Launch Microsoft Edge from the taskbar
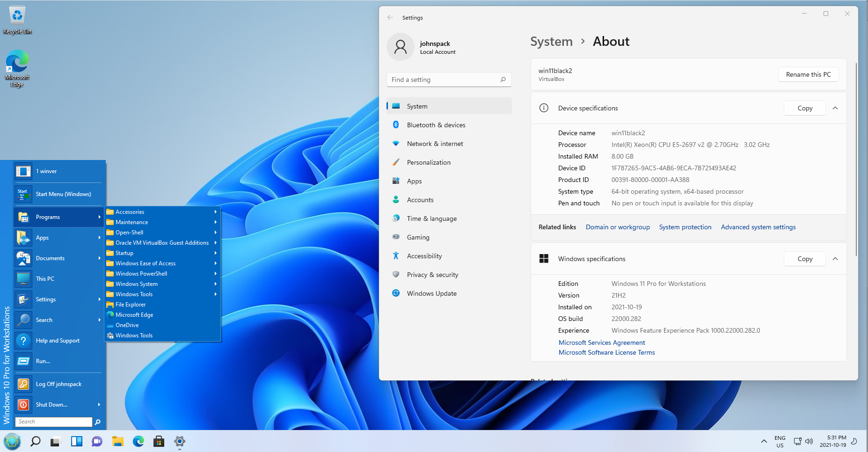 coord(138,441)
